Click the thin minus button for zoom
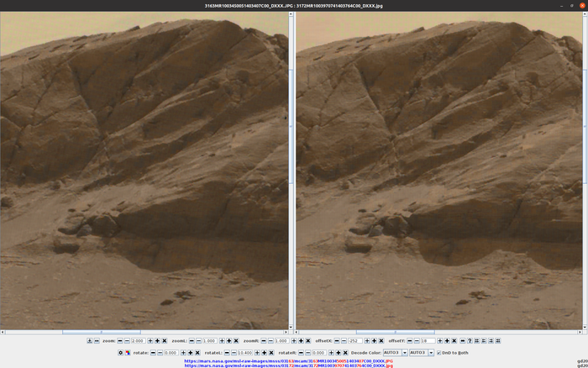Image resolution: width=588 pixels, height=368 pixels. (x=127, y=340)
